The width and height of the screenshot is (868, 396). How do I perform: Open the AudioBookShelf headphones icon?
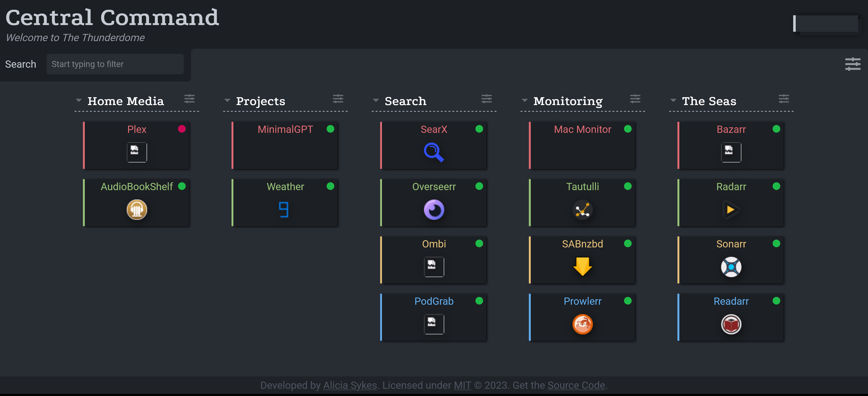click(x=137, y=209)
